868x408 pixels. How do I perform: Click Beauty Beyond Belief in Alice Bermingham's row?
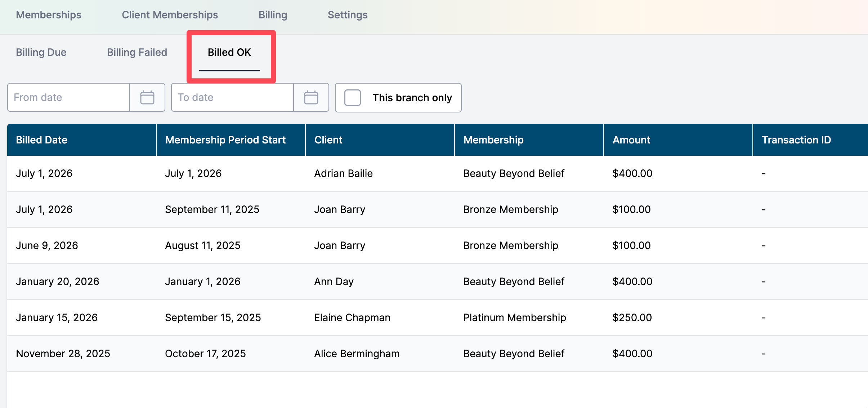click(x=514, y=354)
